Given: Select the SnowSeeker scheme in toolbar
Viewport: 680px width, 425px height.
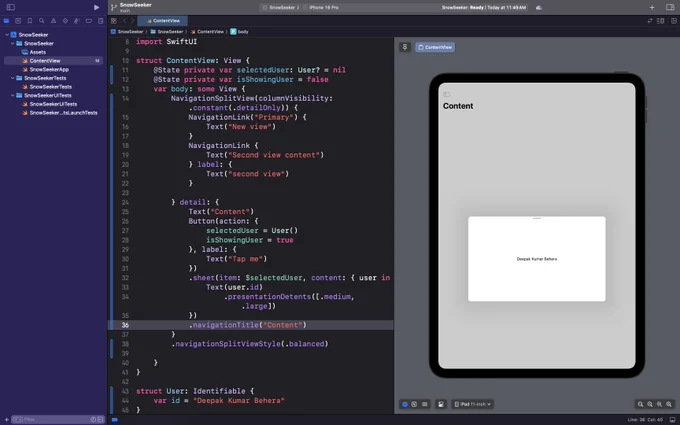Looking at the screenshot, I should pyautogui.click(x=281, y=7).
